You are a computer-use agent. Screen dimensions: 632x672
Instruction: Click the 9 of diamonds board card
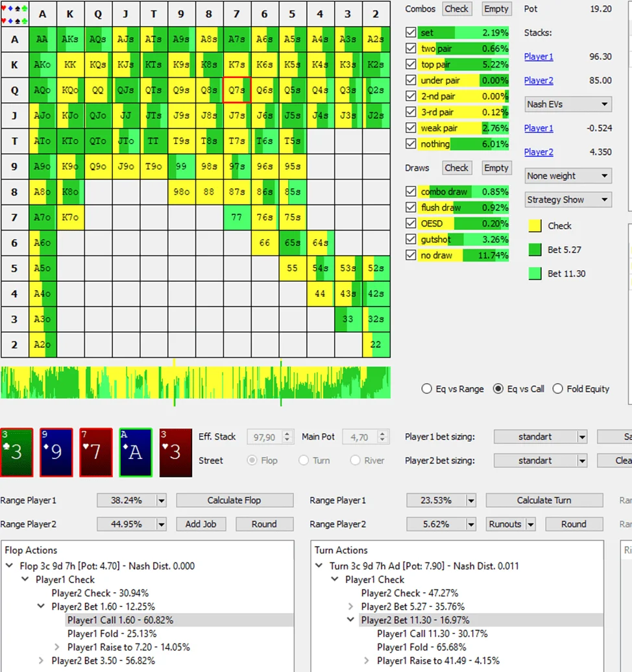(56, 452)
